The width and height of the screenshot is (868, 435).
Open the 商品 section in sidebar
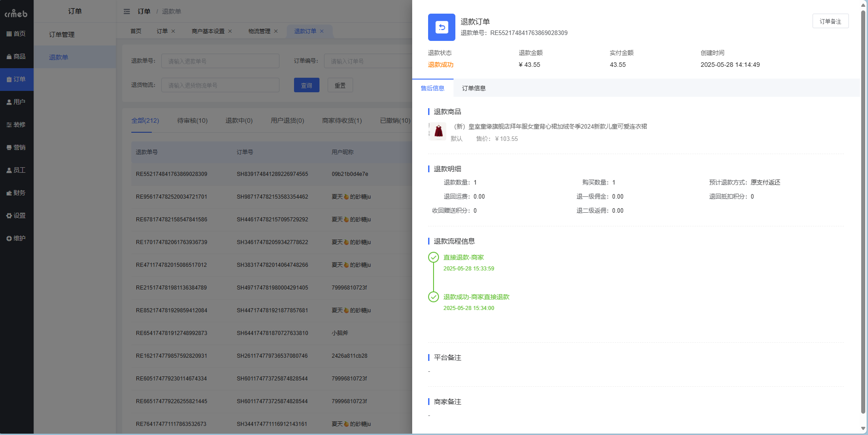click(x=17, y=56)
